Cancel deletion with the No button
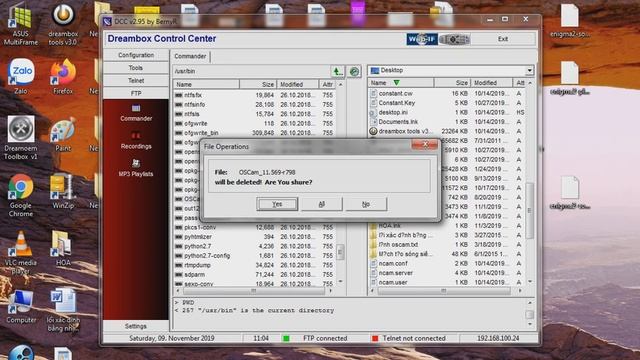 (x=366, y=204)
